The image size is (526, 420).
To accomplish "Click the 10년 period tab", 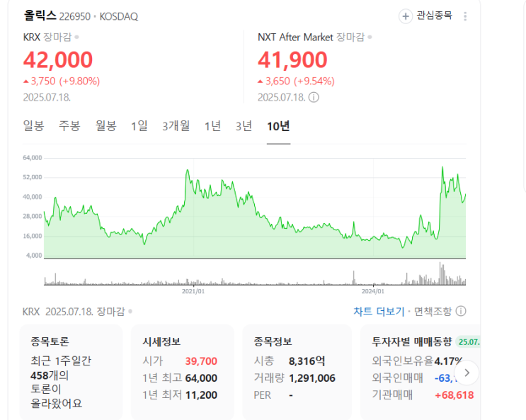I will coord(278,126).
